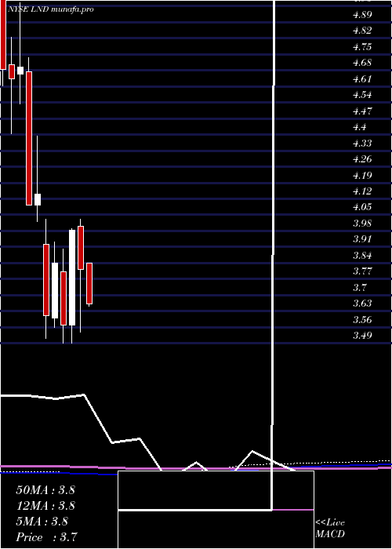Click the 3.49 price axis label
392x549 pixels.
tap(362, 336)
